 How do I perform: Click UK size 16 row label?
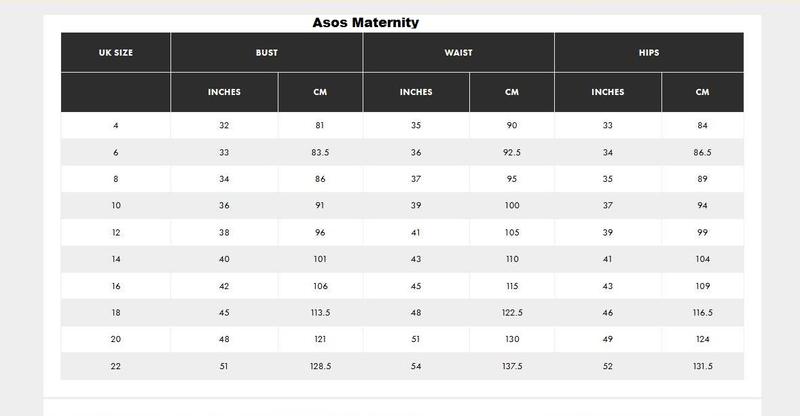[x=116, y=286]
